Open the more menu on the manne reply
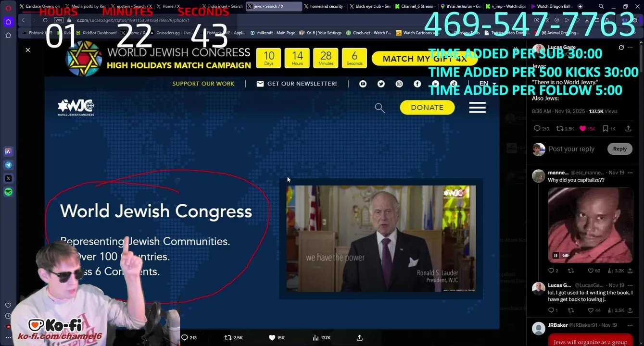 630,173
